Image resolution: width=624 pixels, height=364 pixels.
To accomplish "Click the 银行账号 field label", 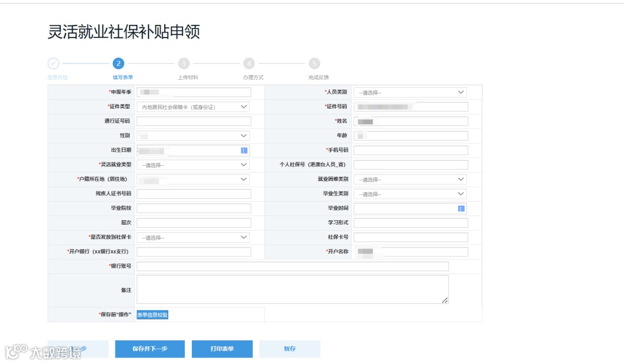I will click(x=120, y=266).
